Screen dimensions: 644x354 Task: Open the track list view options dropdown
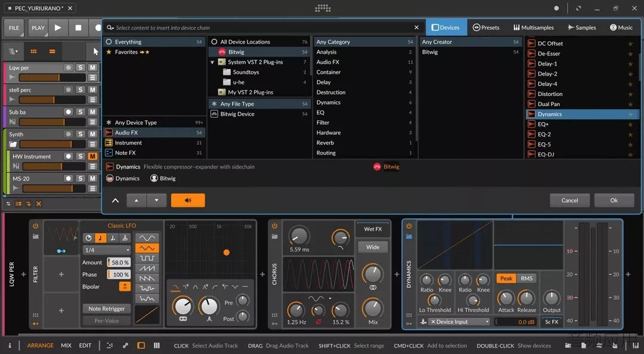coord(14,51)
